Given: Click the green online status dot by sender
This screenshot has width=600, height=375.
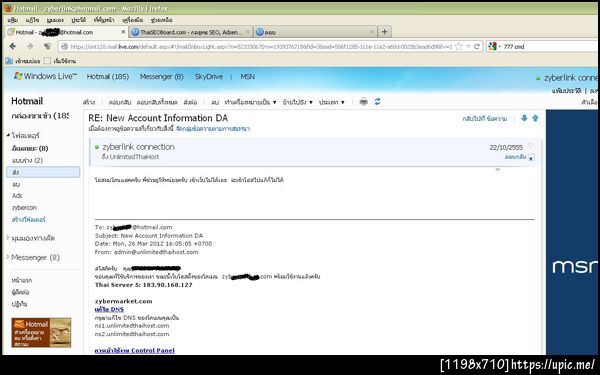Looking at the screenshot, I should pos(97,147).
